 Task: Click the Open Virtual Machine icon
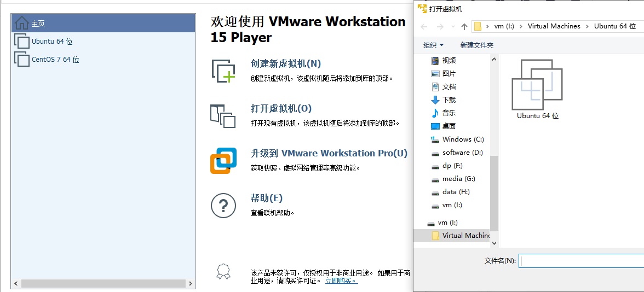click(x=222, y=116)
